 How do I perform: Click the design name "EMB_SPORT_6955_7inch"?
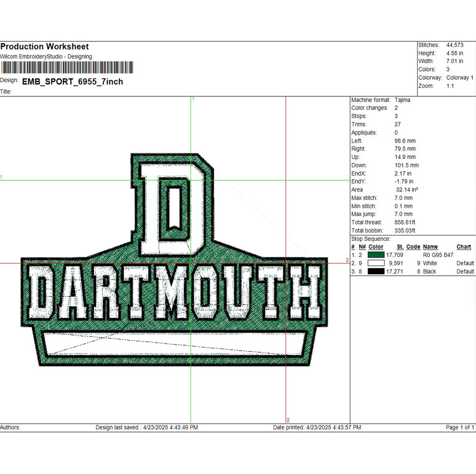click(x=73, y=82)
